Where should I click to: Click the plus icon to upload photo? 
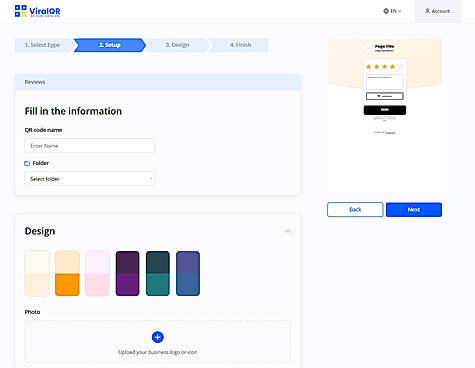158,337
